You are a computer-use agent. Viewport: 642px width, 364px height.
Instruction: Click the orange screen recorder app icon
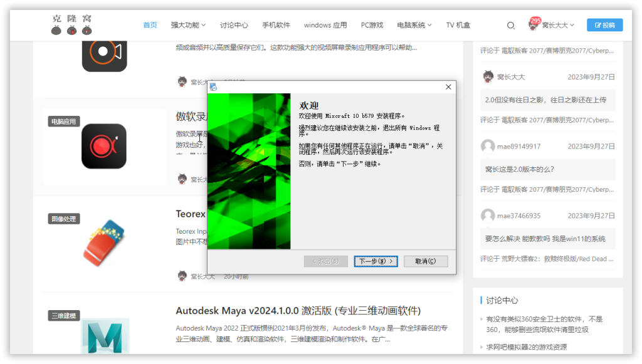(105, 55)
